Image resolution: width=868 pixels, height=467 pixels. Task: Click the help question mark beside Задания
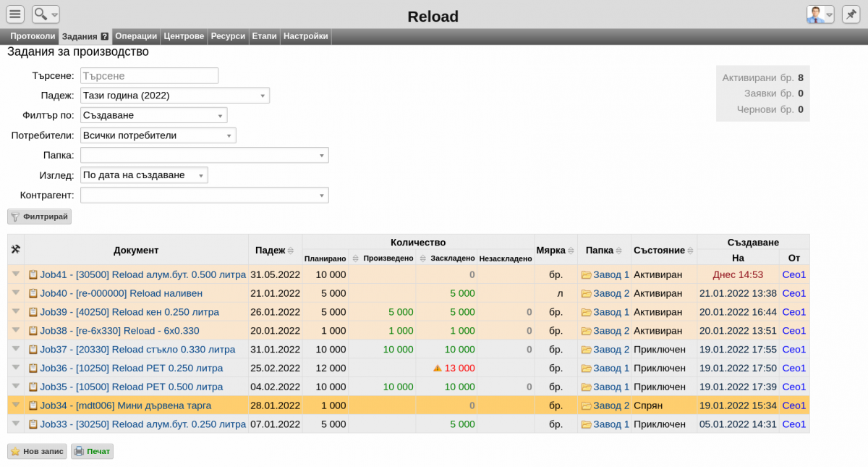[105, 36]
